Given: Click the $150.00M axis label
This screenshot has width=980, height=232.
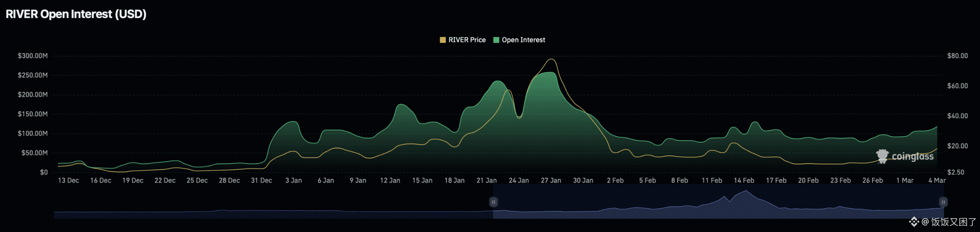Looking at the screenshot, I should click(33, 114).
